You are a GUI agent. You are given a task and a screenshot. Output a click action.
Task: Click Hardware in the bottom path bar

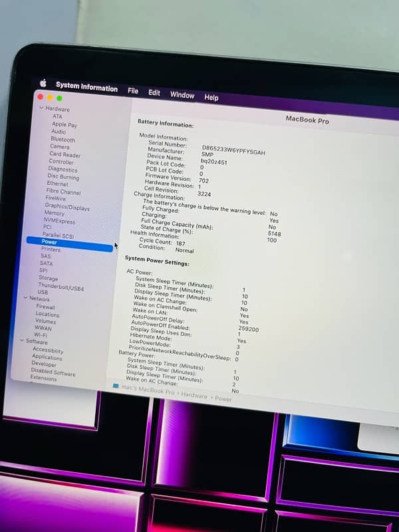(x=195, y=396)
